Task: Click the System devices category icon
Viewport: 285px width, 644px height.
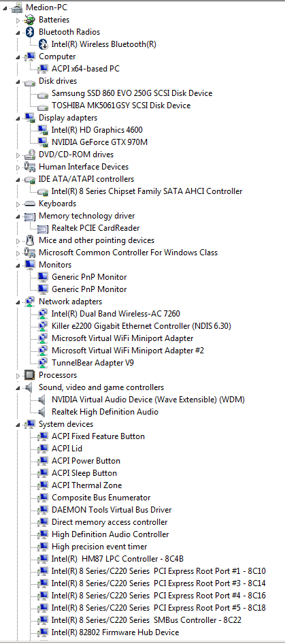Action: point(29,424)
